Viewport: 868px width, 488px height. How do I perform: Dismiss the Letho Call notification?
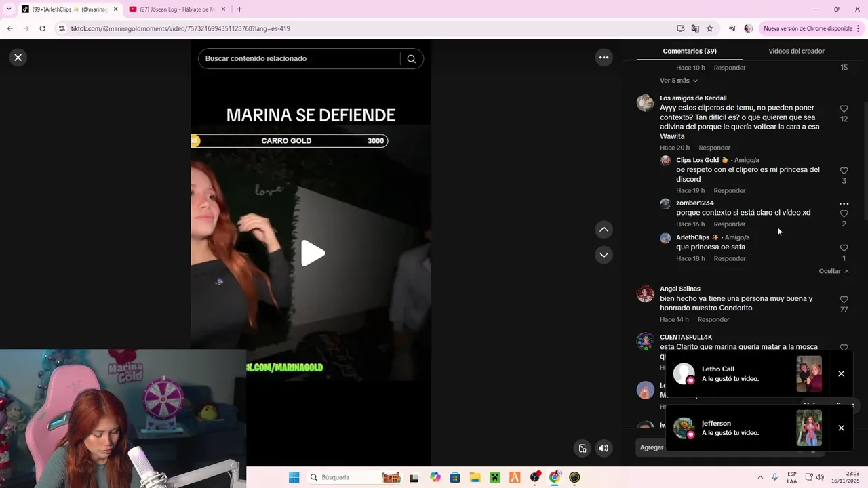click(841, 374)
